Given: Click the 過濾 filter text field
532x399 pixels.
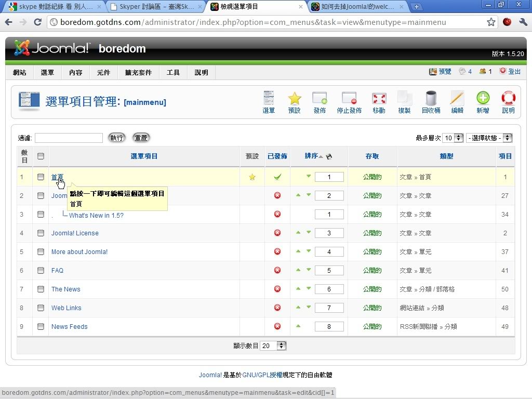Looking at the screenshot, I should [x=69, y=138].
